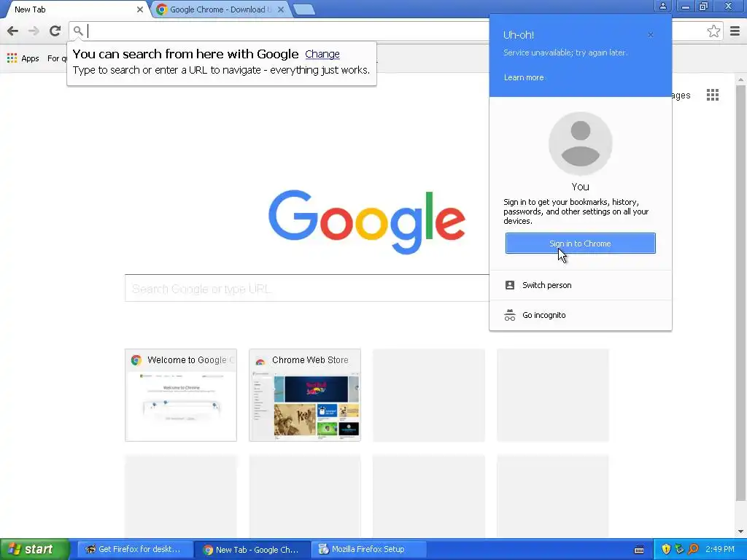Viewport: 747px width, 560px height.
Task: Click the search magnifier in address bar
Action: [x=77, y=31]
